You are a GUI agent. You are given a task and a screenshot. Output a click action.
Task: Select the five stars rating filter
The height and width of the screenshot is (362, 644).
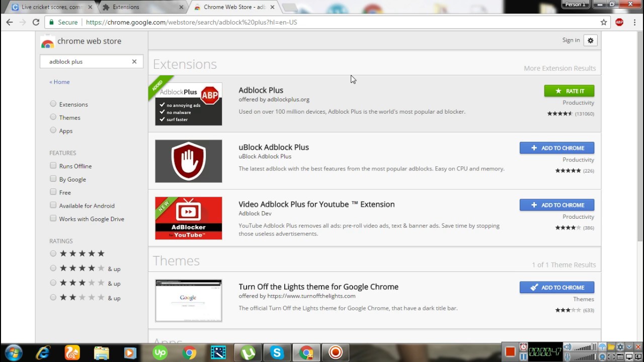[53, 253]
